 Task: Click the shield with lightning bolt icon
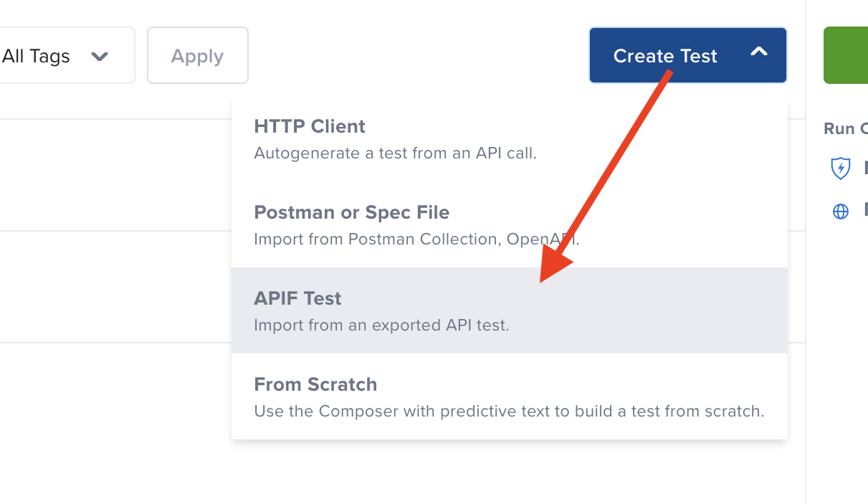coord(840,168)
